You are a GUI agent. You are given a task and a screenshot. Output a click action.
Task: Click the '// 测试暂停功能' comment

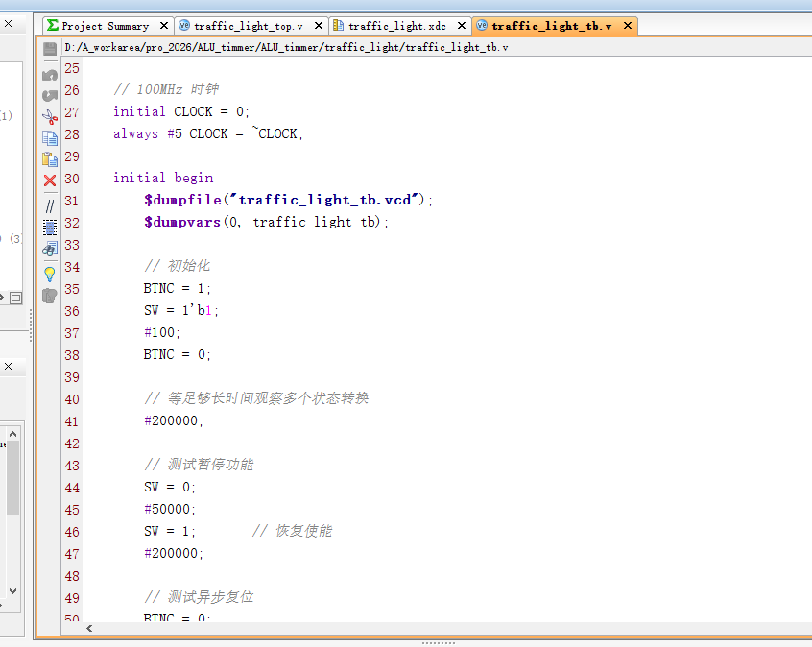(x=199, y=466)
